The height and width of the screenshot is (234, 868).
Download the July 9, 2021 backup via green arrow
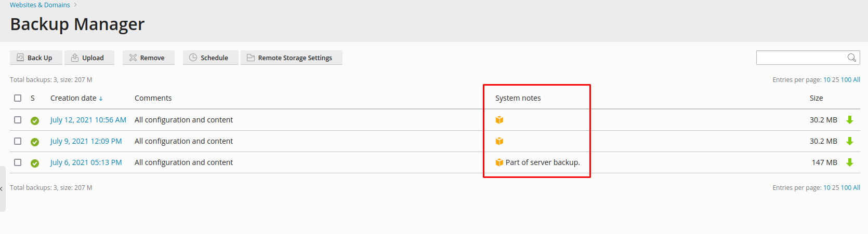click(850, 141)
